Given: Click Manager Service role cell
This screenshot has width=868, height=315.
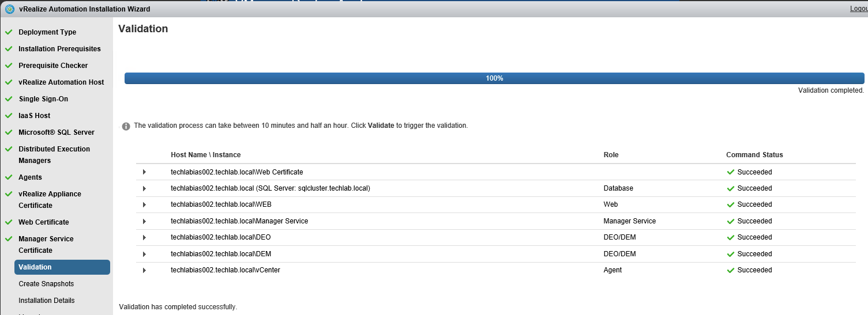Looking at the screenshot, I should click(x=630, y=221).
